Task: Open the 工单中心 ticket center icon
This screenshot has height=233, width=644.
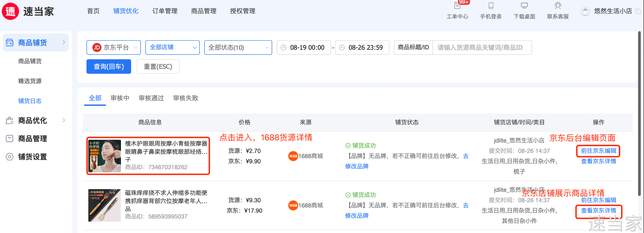Action: click(457, 5)
